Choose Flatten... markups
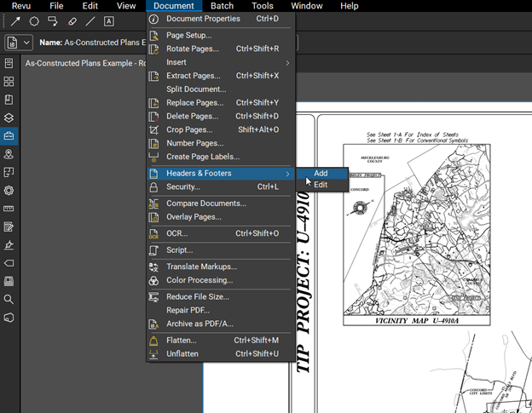The width and height of the screenshot is (532, 413). [220, 341]
